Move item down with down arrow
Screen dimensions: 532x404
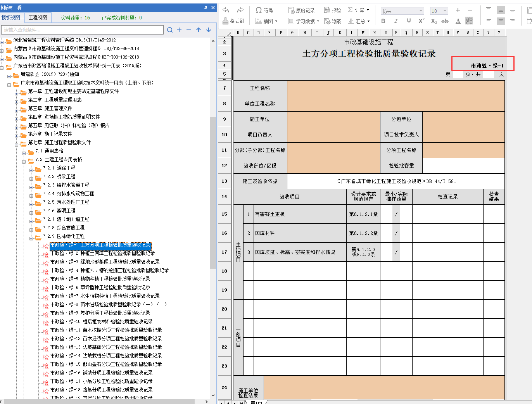point(209,30)
